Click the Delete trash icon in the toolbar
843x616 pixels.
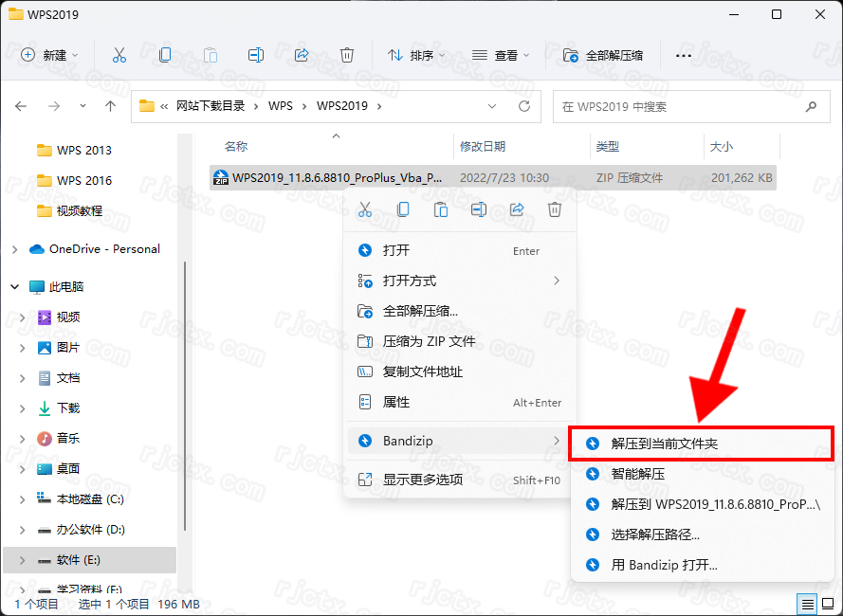[x=347, y=55]
